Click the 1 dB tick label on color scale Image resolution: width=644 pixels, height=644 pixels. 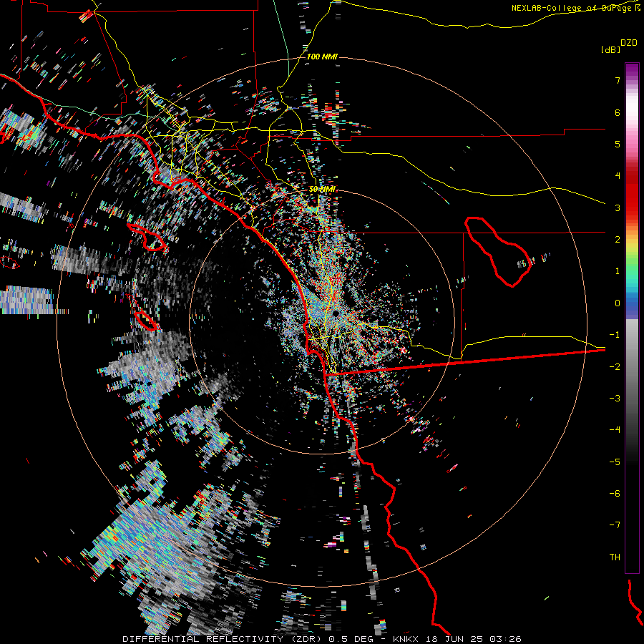pos(618,271)
